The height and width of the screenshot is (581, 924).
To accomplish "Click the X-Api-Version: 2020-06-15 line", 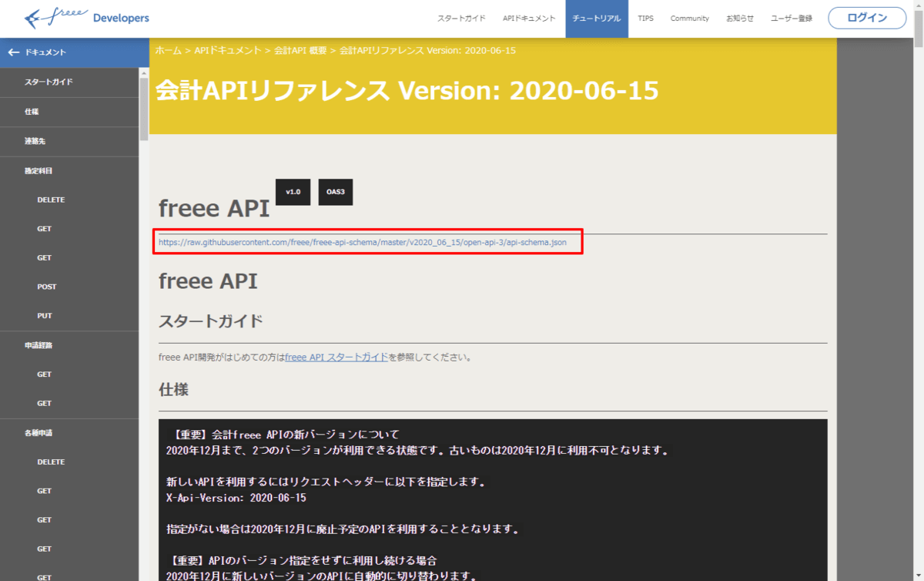I will [236, 498].
